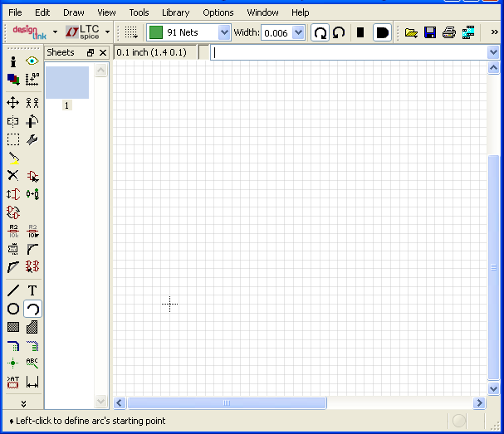The height and width of the screenshot is (434, 504).
Task: Open the CAM processor icon
Action: click(468, 32)
